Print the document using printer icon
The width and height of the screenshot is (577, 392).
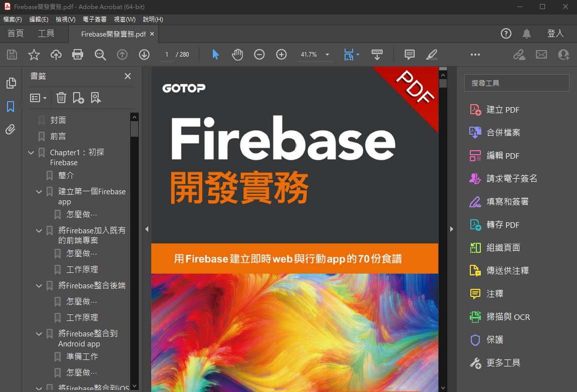78,55
